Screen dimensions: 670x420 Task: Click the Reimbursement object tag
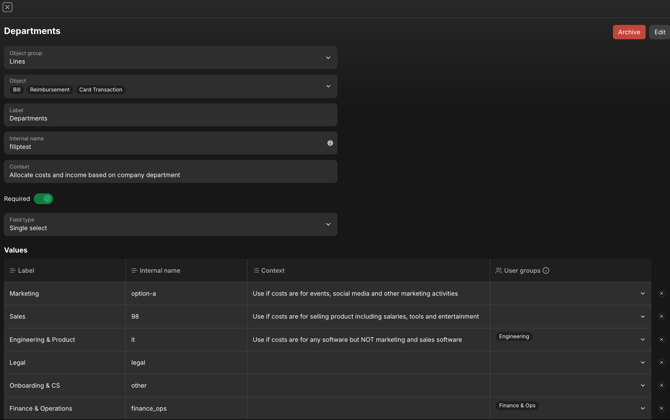50,90
